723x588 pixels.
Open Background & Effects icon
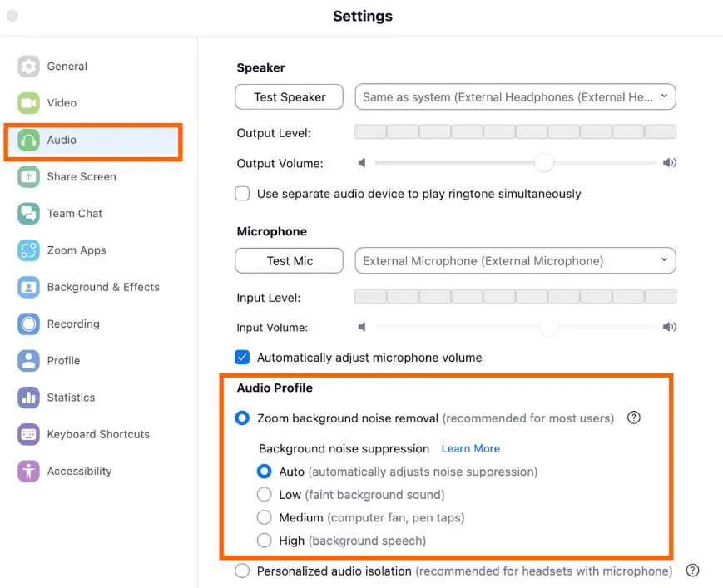(x=28, y=287)
